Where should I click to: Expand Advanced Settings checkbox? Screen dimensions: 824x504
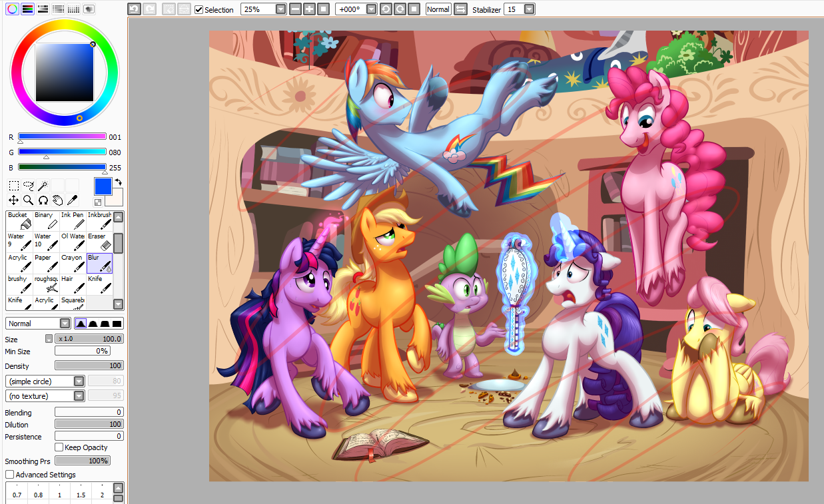[10, 475]
